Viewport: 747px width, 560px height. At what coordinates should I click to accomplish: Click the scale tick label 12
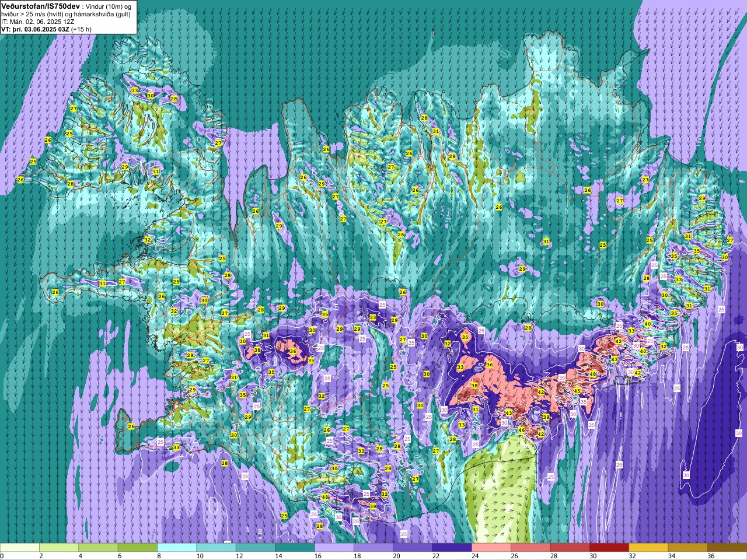tap(239, 556)
